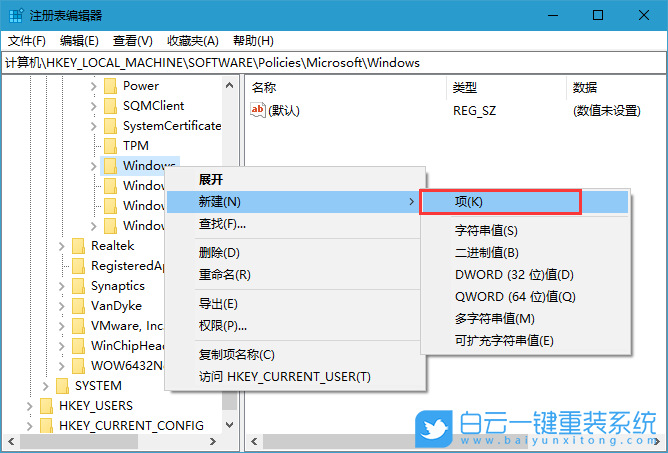This screenshot has height=453, width=668.
Task: Select the VanDyke folder icon
Action: (x=78, y=306)
